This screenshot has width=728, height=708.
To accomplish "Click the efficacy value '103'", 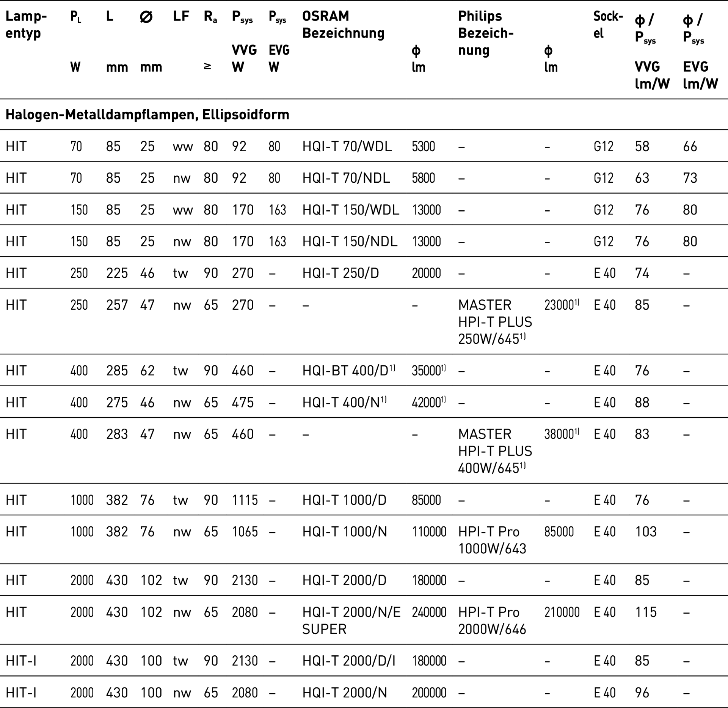I will tap(646, 532).
